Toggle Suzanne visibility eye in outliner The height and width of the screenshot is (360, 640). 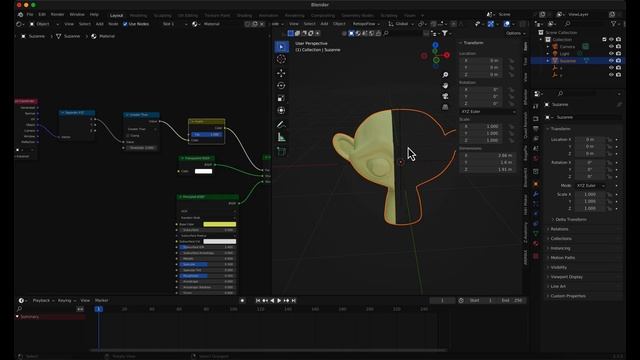[x=611, y=61]
